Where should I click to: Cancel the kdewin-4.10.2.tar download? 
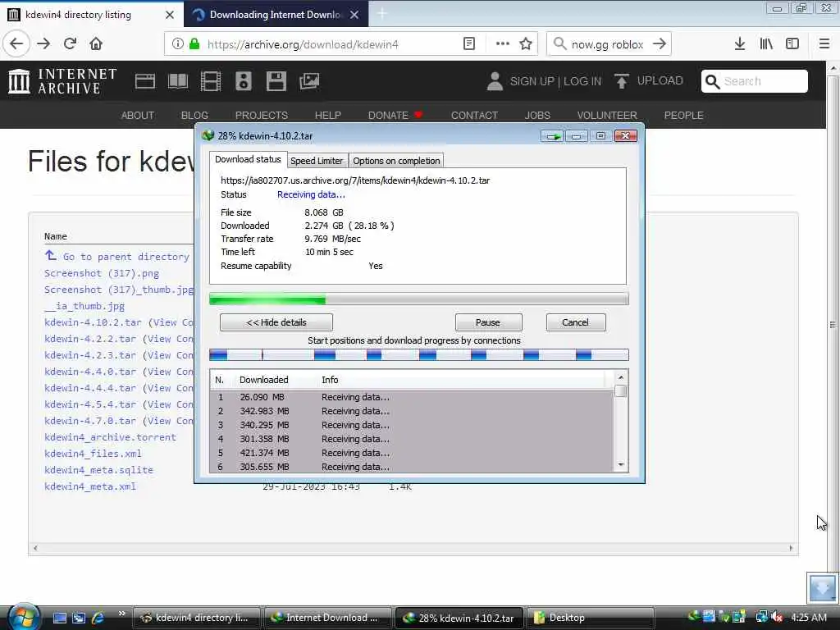coord(575,322)
